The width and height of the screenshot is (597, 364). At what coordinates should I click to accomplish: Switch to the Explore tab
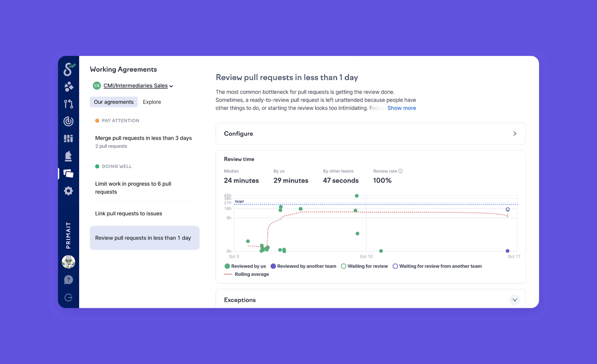tap(152, 102)
